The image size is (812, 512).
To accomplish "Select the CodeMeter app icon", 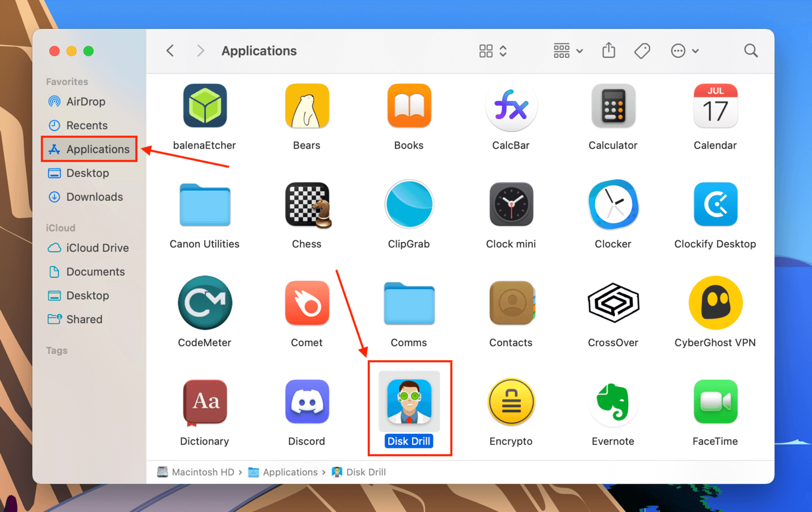I will tap(205, 303).
